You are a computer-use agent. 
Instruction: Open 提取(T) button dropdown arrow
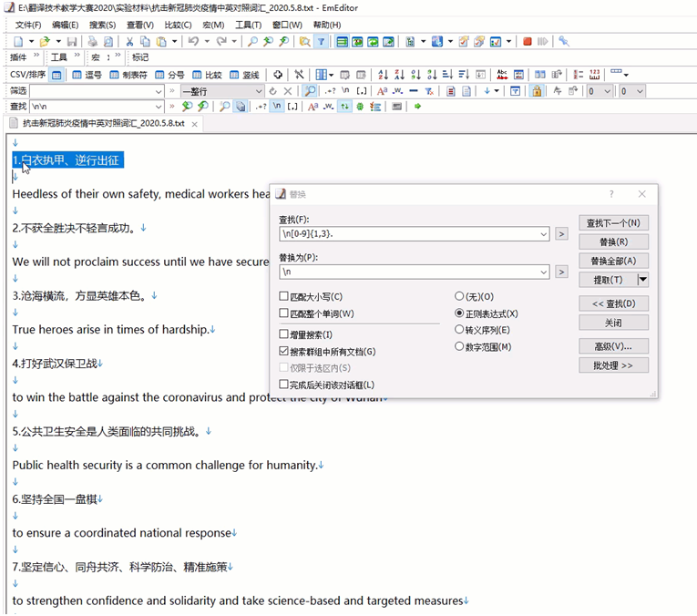click(x=642, y=281)
